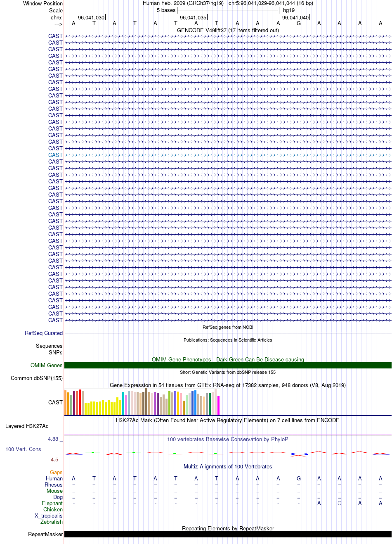Click the Scale label in the ruler
392x544 pixels.
56,10
